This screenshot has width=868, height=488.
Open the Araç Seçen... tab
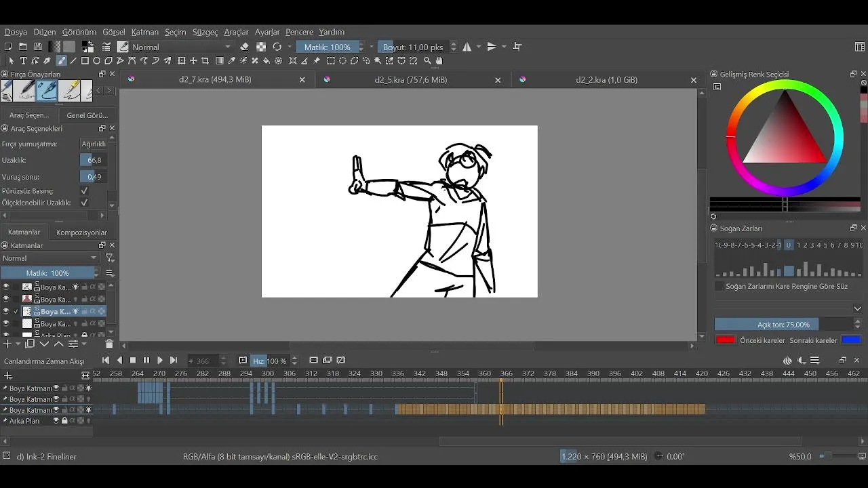[29, 115]
